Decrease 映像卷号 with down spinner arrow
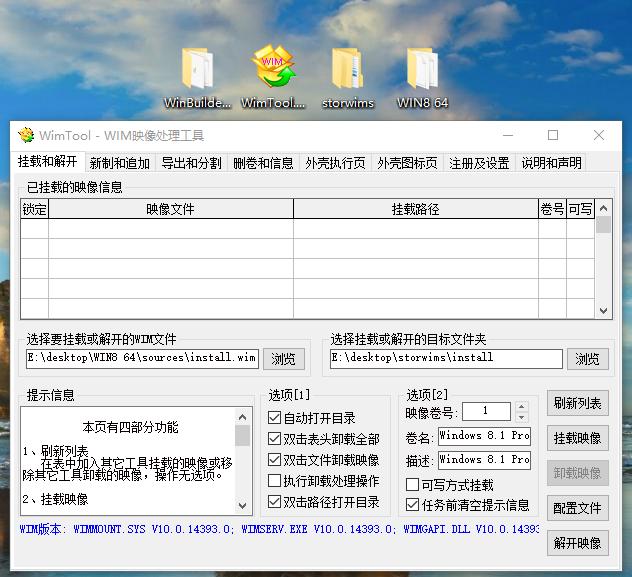The width and height of the screenshot is (632, 577). pyautogui.click(x=522, y=417)
